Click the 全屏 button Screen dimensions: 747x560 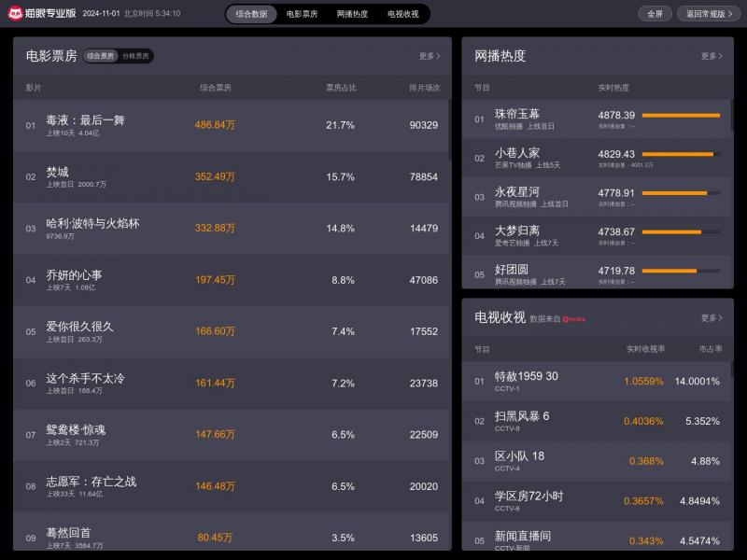656,13
